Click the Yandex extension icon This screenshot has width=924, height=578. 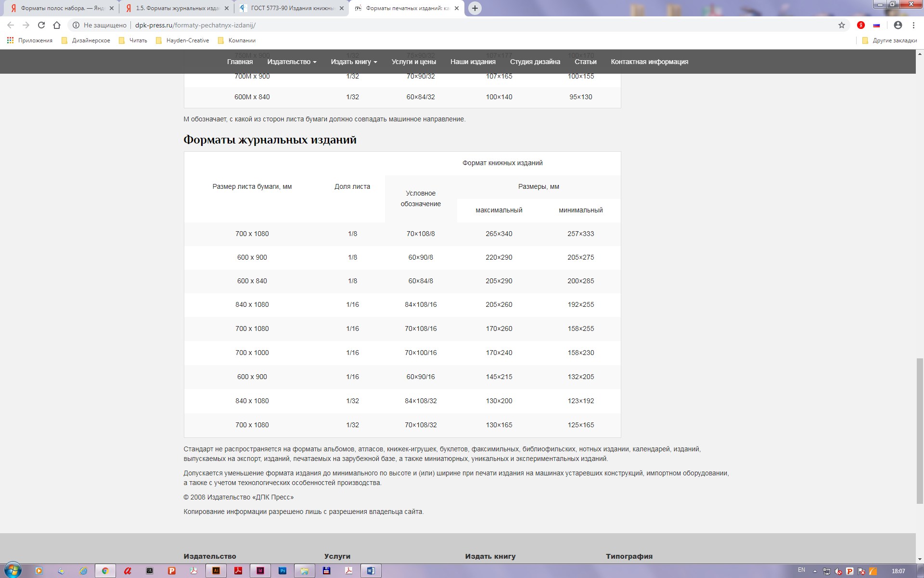861,25
